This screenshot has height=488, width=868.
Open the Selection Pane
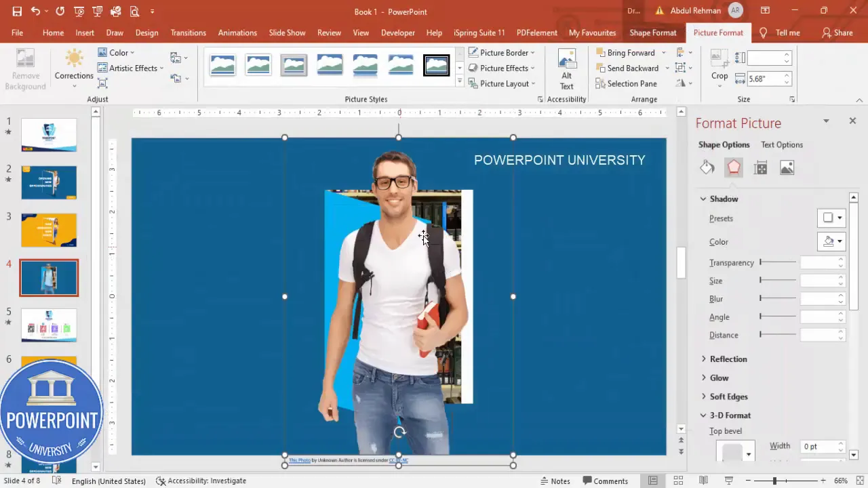(x=627, y=83)
